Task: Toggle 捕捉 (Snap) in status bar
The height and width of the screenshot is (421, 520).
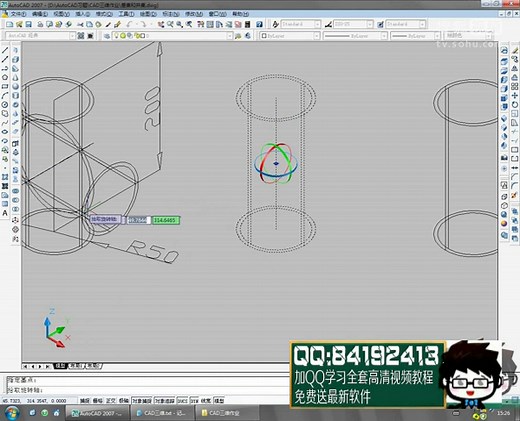Action: 85,401
